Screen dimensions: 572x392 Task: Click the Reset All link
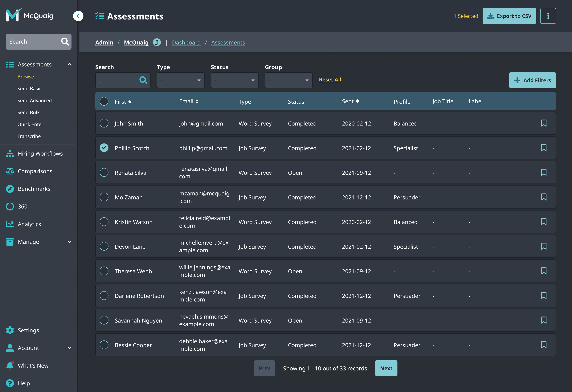330,80
